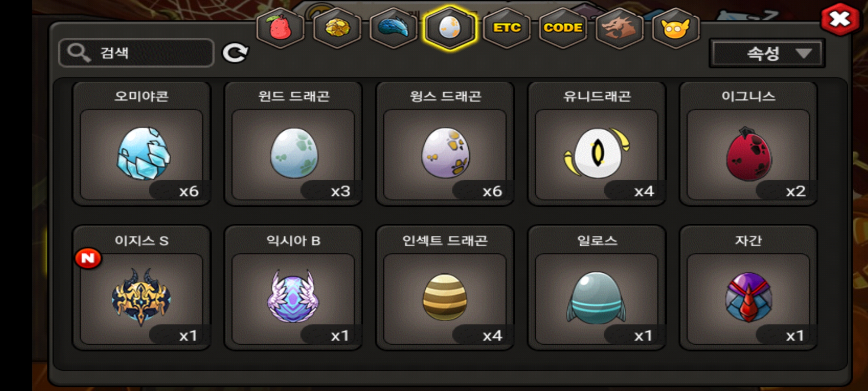Viewport: 868px width, 391px height.
Task: Open the yellow cat face category tab
Action: (x=676, y=28)
